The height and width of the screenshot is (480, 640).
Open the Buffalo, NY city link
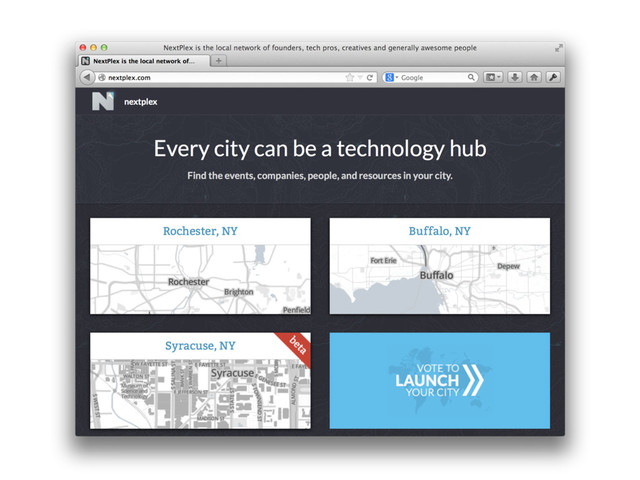[x=440, y=231]
